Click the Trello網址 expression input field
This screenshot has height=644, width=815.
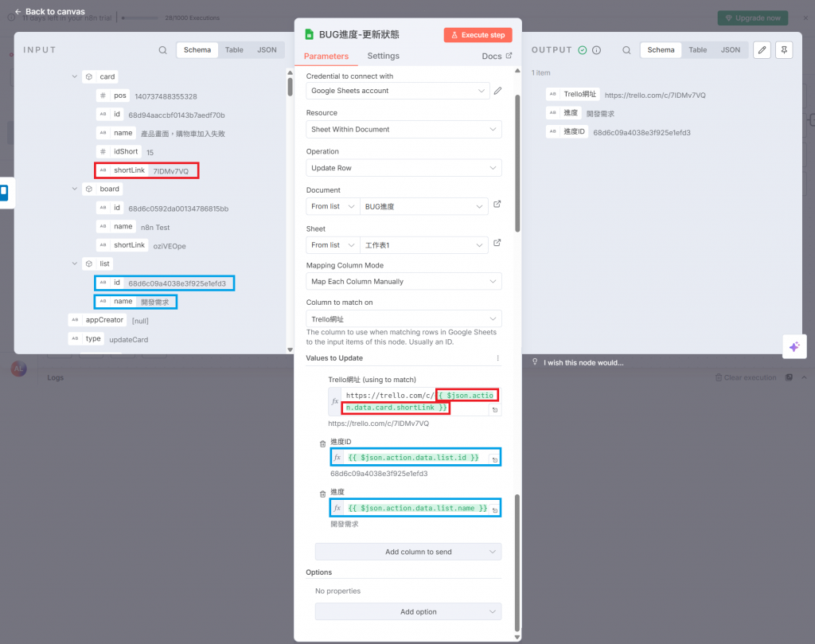pyautogui.click(x=415, y=401)
